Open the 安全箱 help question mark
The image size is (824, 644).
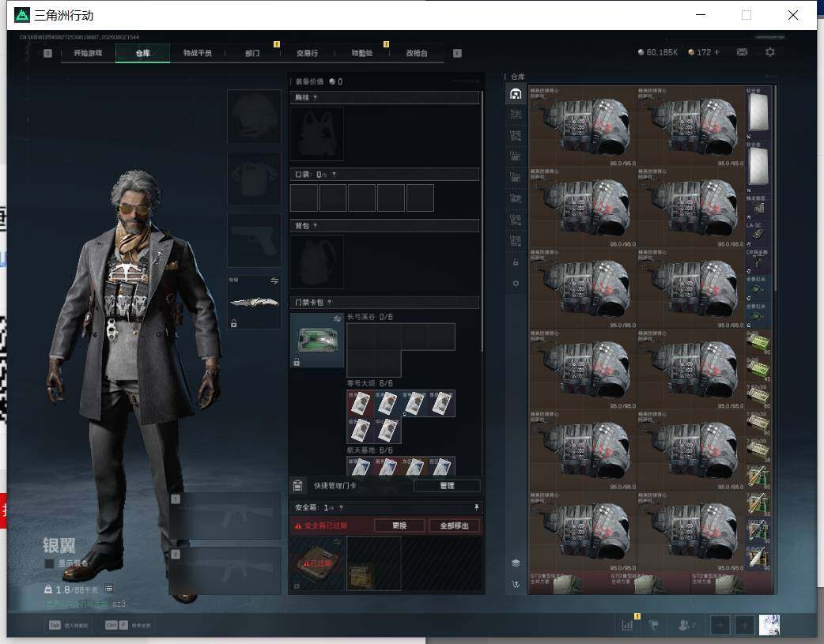(341, 507)
